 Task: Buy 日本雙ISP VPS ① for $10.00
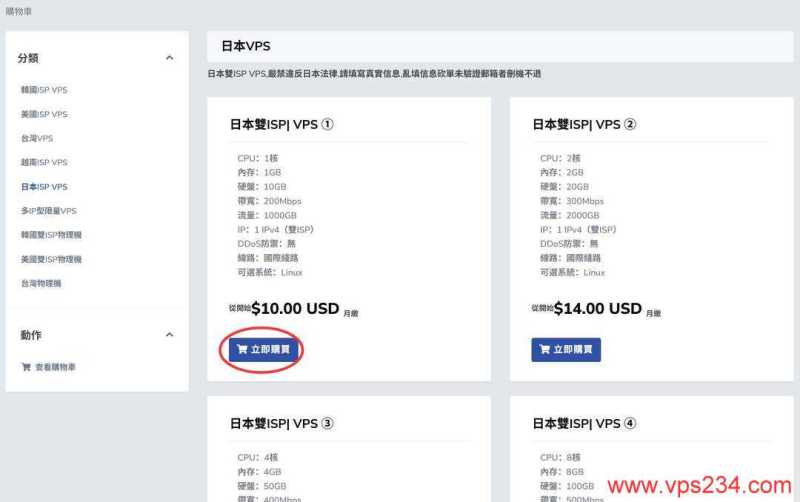(x=263, y=349)
